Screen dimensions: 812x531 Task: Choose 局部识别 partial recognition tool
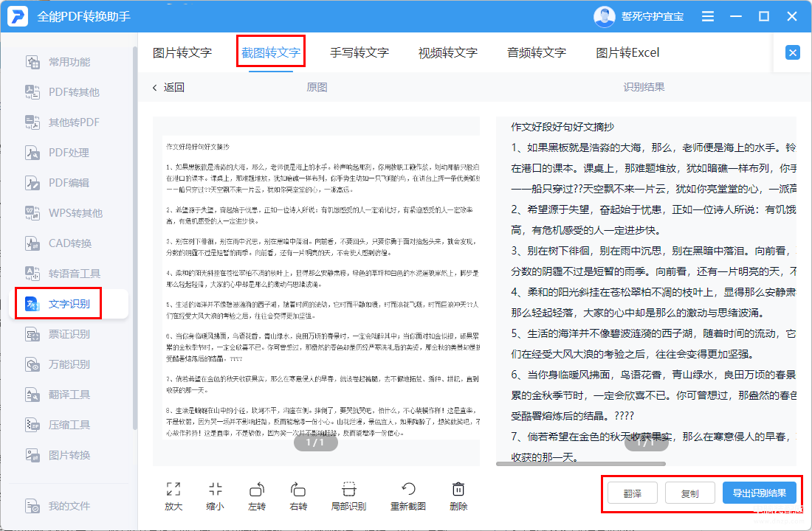click(348, 496)
